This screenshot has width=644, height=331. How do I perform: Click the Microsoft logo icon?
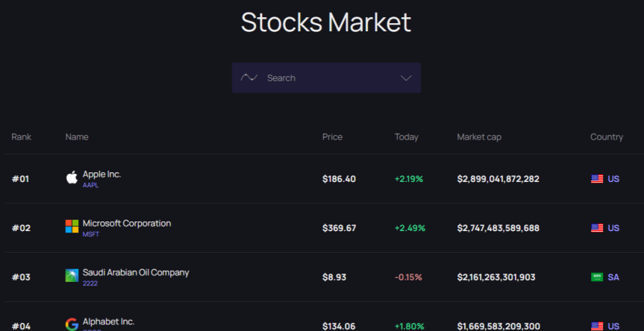pos(72,227)
